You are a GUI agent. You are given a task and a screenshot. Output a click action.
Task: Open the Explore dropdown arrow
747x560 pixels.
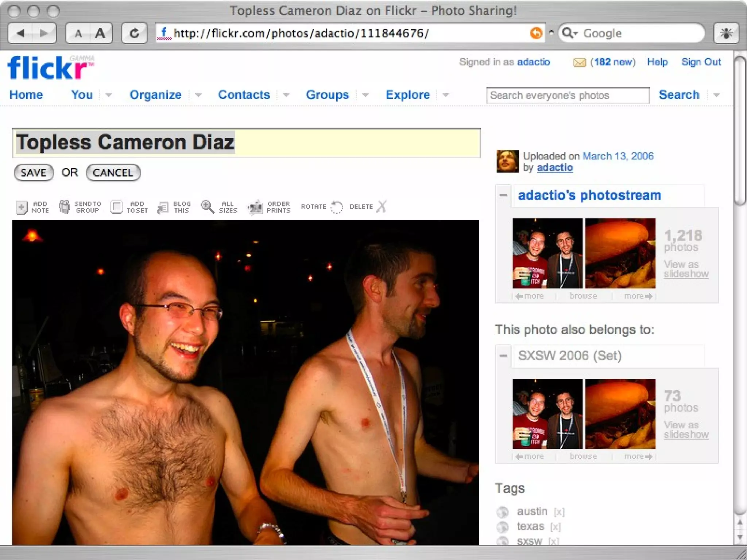click(x=445, y=95)
